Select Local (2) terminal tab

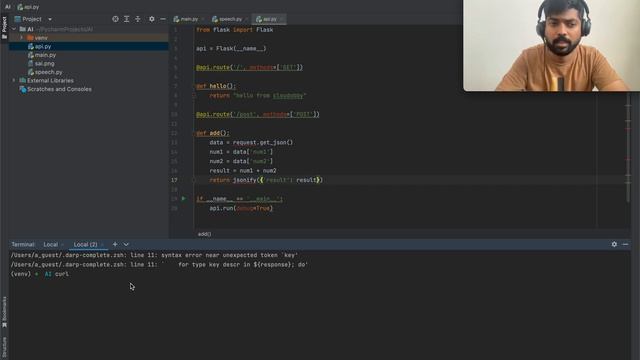coord(85,244)
